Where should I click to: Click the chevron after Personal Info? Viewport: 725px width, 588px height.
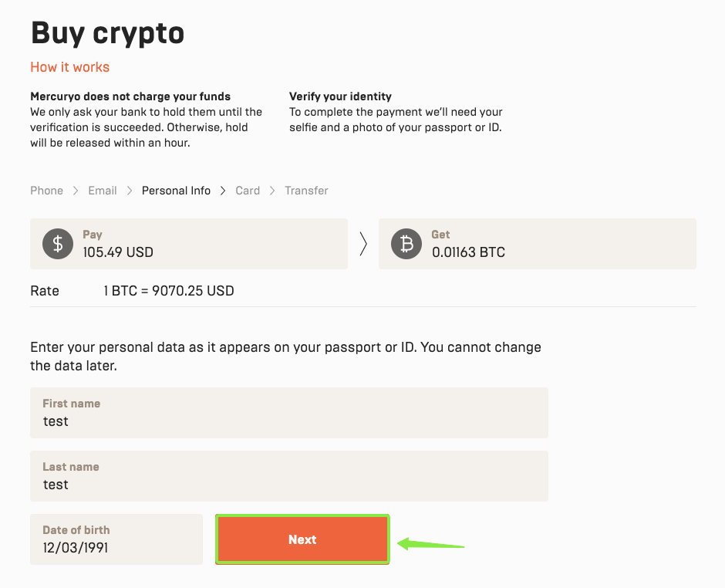[221, 190]
